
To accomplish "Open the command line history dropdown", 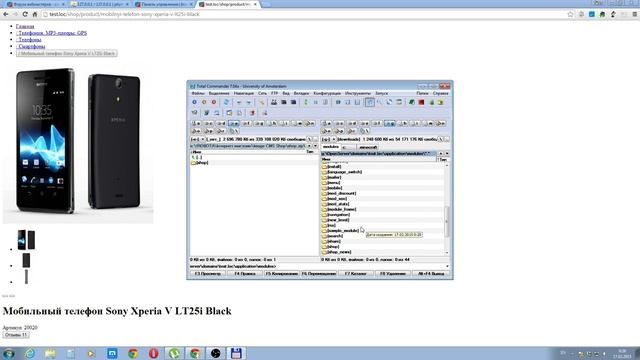I will coord(447,266).
